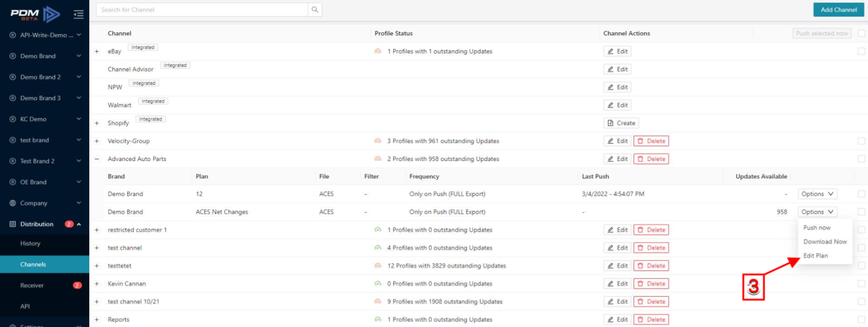Screen dimensions: 868x327
Task: Click the KC Demo brand icon
Action: tap(13, 119)
